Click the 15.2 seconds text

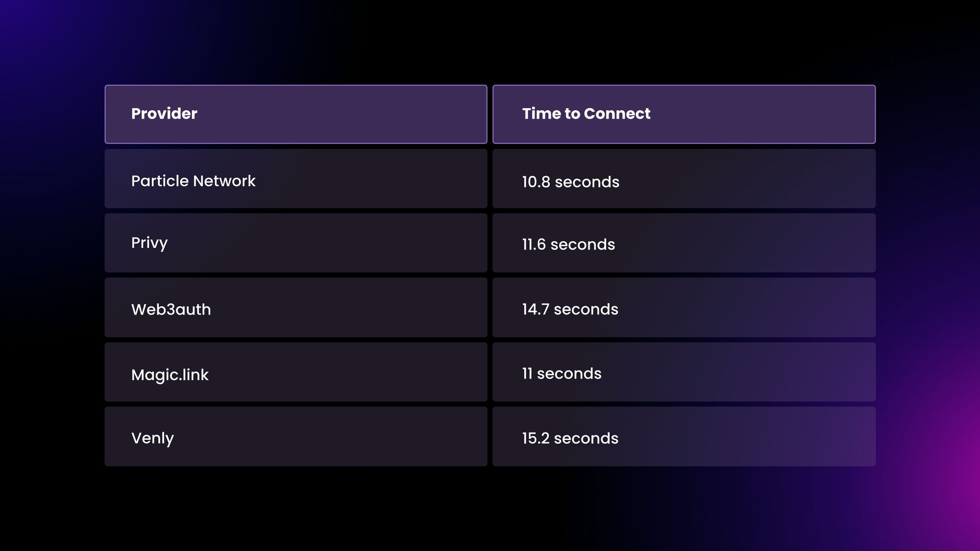pyautogui.click(x=570, y=438)
